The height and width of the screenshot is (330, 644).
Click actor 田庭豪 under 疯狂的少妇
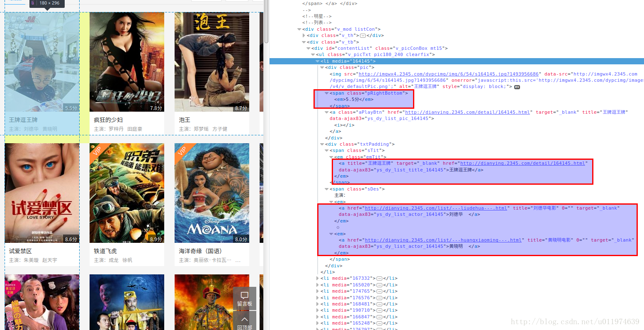click(135, 129)
